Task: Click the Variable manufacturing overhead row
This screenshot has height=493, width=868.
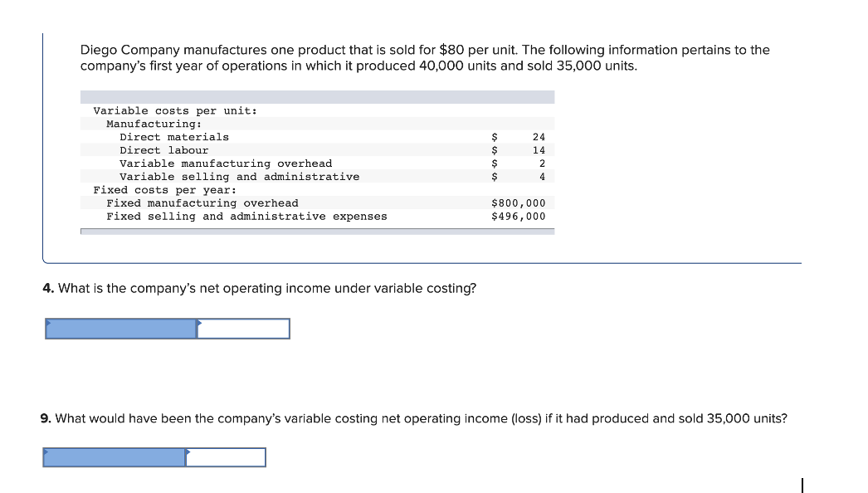Action: [317, 164]
